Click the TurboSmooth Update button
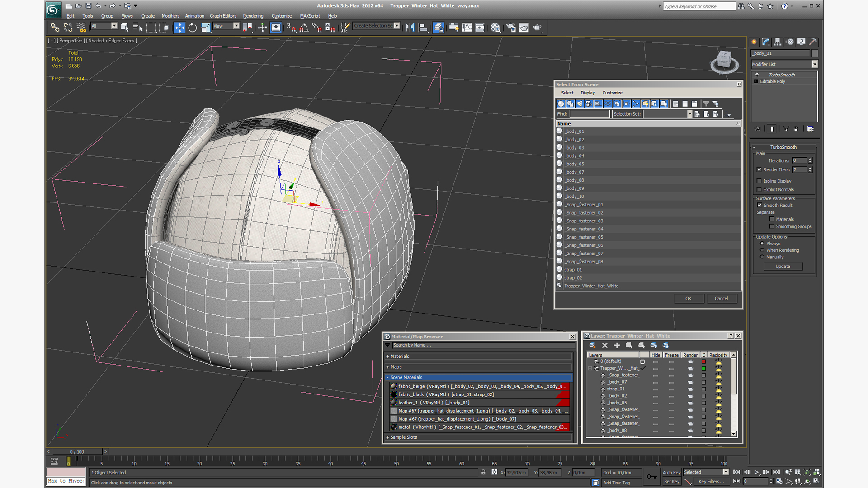 point(783,267)
